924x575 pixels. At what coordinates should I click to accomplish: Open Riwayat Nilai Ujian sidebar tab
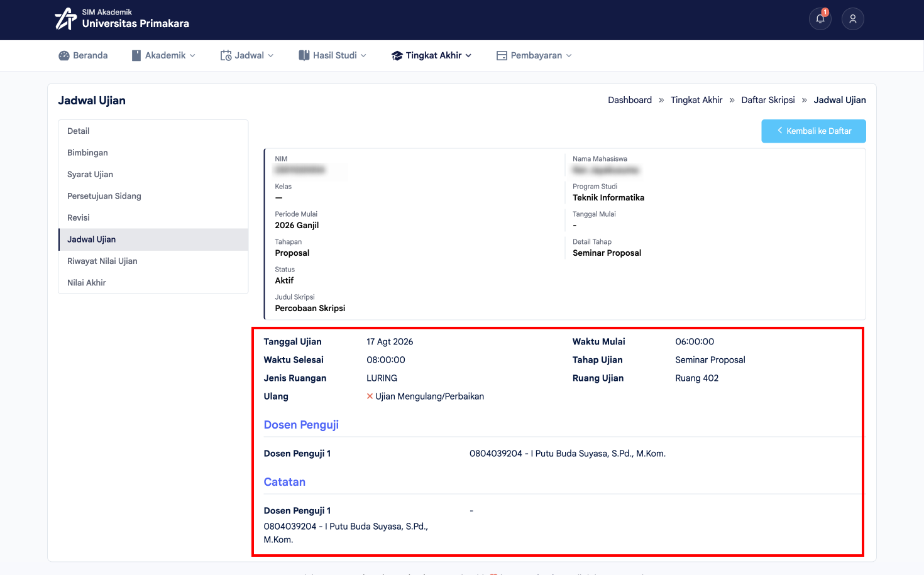153,261
